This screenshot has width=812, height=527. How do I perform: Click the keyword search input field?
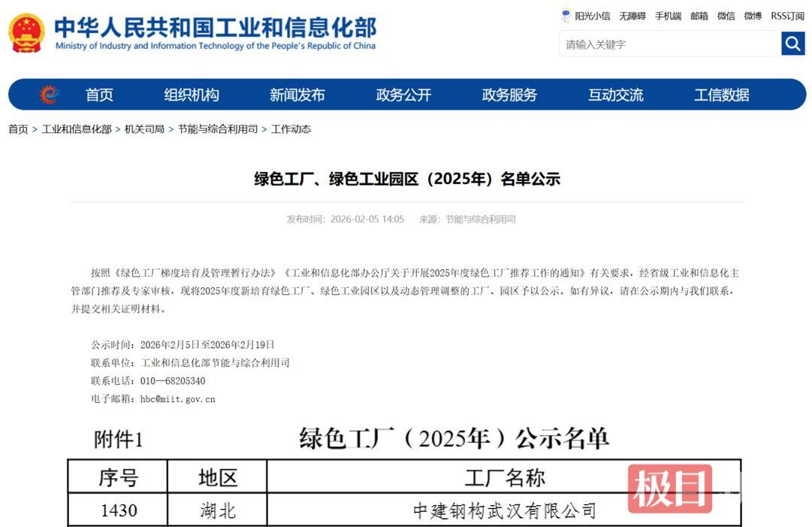pos(670,44)
